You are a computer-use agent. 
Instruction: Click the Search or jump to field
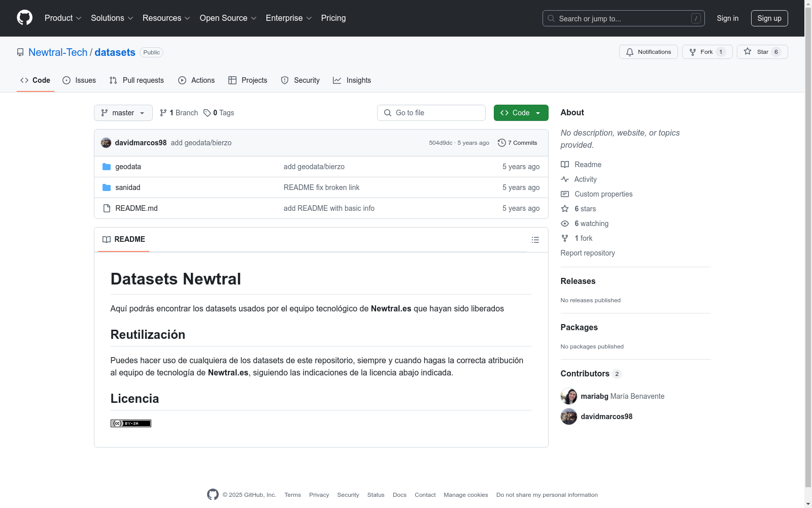tap(624, 18)
